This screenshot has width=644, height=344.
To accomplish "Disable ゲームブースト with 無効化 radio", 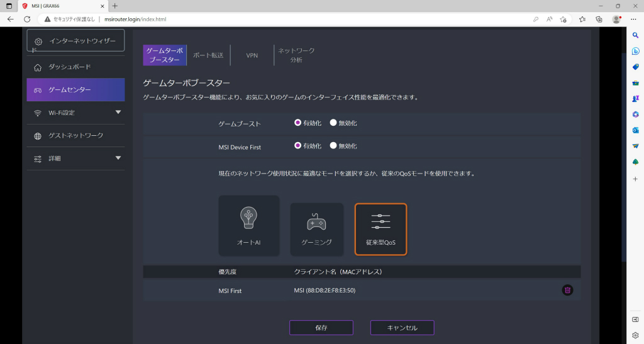I will coord(333,123).
